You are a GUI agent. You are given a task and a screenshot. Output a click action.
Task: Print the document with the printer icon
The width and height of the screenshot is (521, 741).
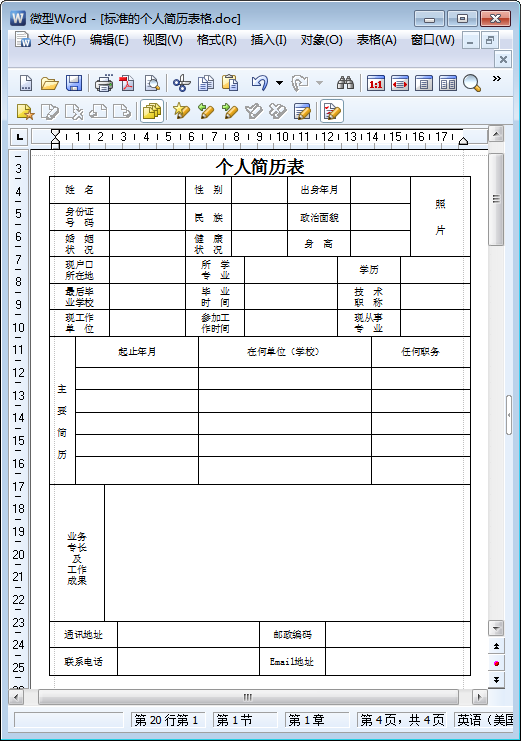(104, 83)
